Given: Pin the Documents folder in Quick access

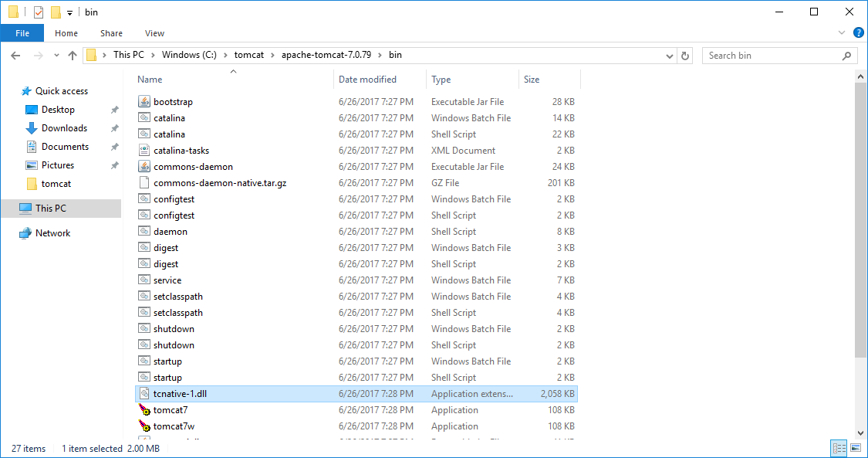Looking at the screenshot, I should point(114,146).
